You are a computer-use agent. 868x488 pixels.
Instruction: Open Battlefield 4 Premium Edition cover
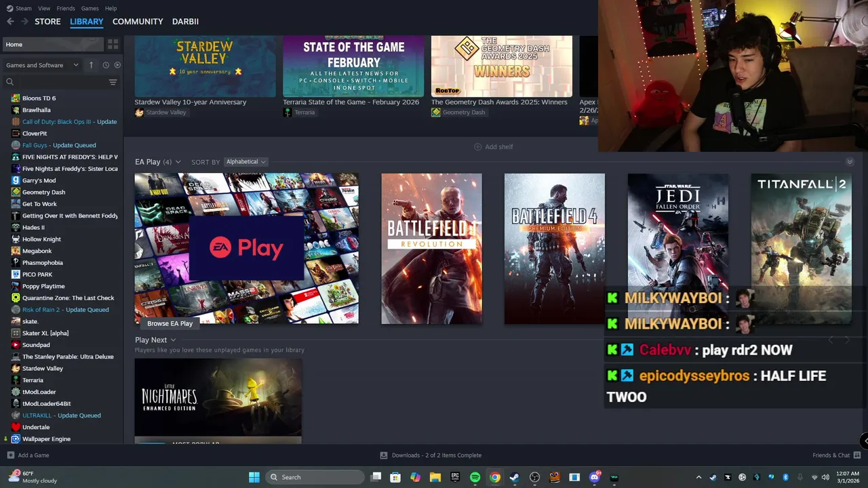click(555, 249)
